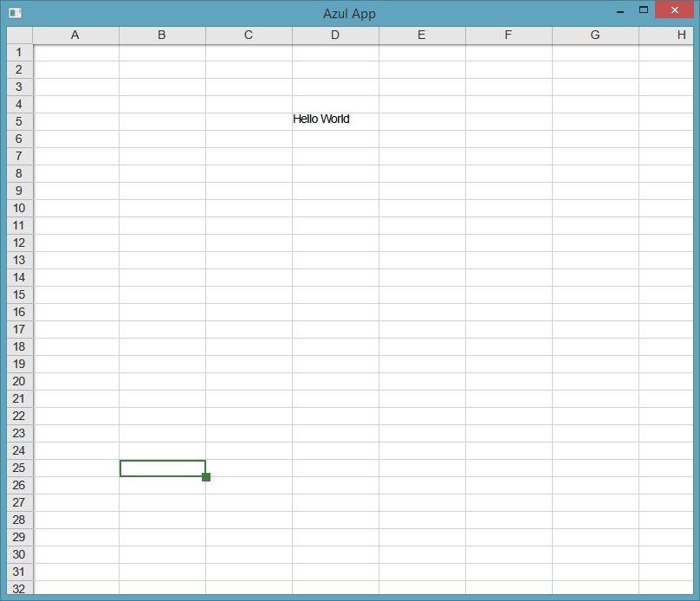Select column G header
700x601 pixels.
coord(595,35)
